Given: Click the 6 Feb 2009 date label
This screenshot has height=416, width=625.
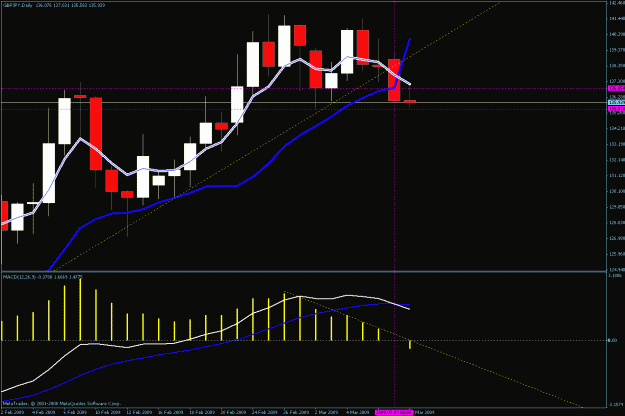Looking at the screenshot, I should (x=75, y=412).
